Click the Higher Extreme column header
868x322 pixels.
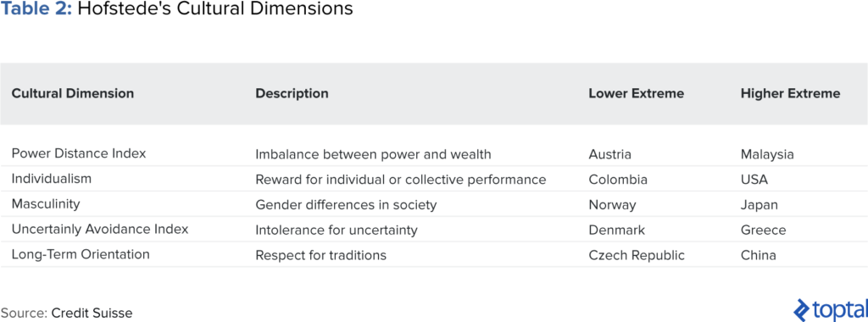(x=790, y=93)
